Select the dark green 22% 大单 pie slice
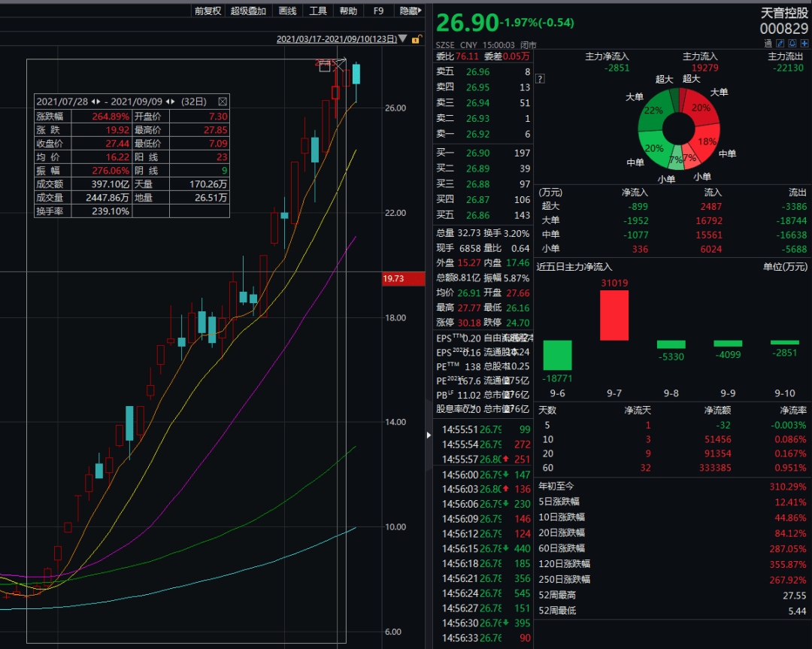The image size is (812, 649). tap(654, 111)
